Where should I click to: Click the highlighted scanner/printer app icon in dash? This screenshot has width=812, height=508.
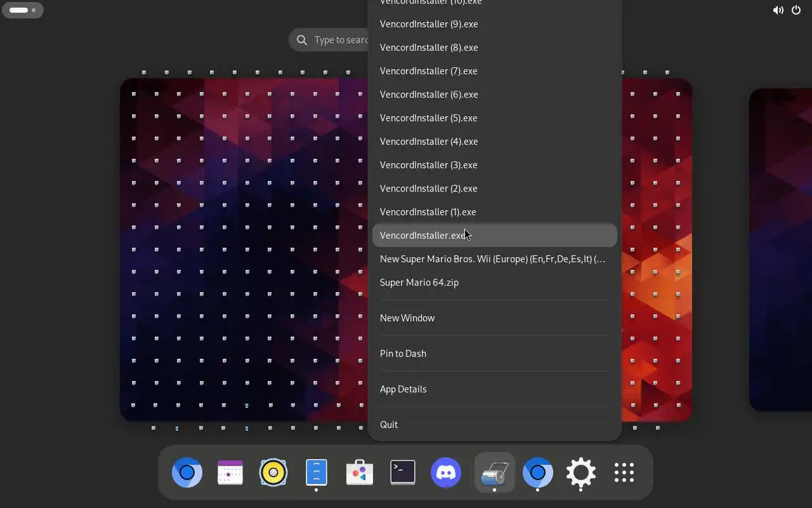point(494,472)
